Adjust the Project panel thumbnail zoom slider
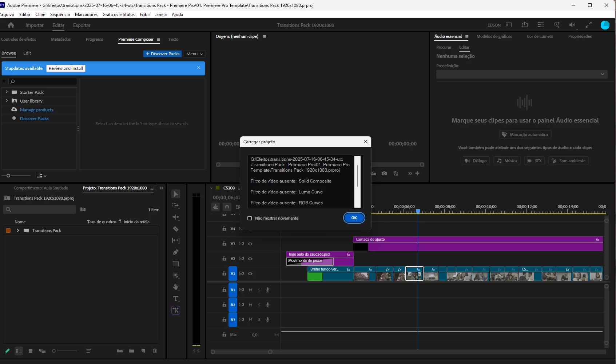This screenshot has height=364, width=616. 65,351
